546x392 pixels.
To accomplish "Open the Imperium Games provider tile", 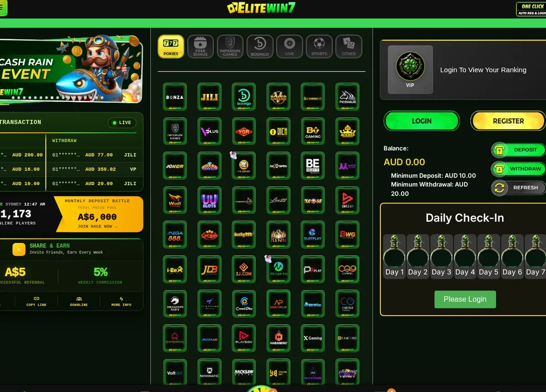I will (x=175, y=131).
